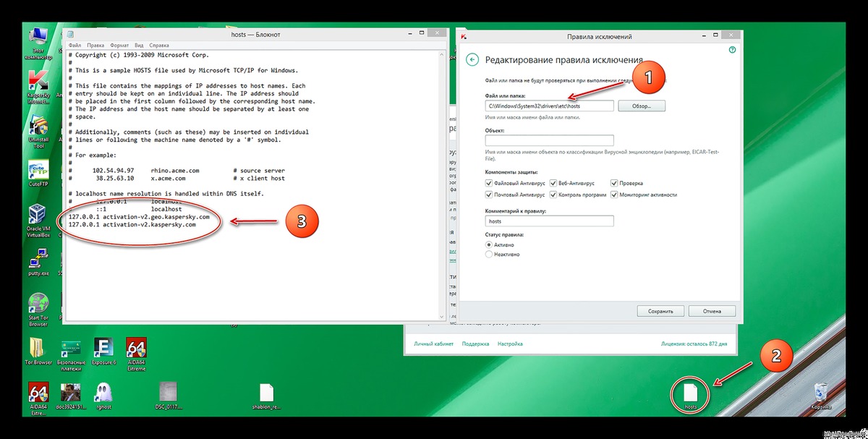
Task: Toggle the Мониторинг активности checkbox
Action: click(x=614, y=195)
